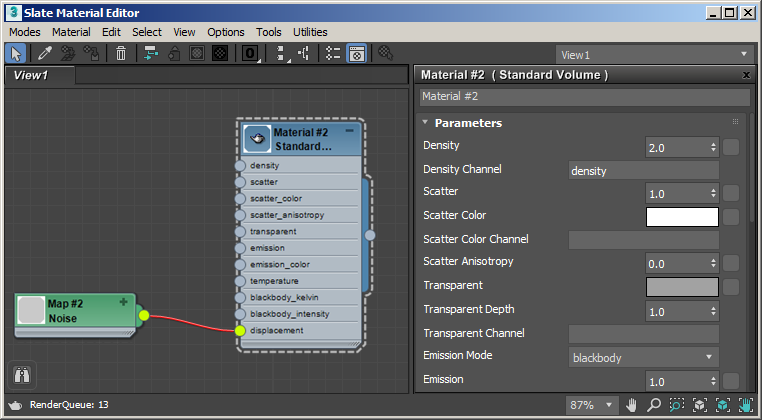Click Put Material to Scene icon
The image size is (762, 420).
68,53
